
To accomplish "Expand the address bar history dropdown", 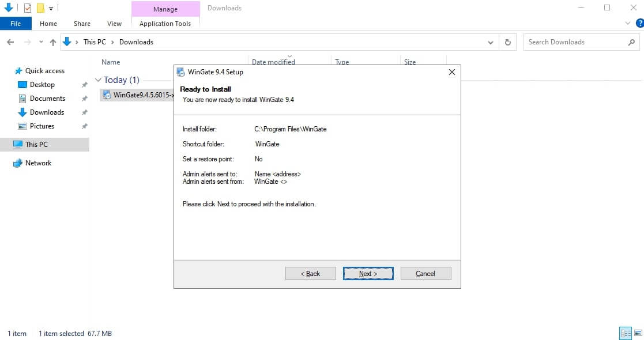I will [x=491, y=42].
